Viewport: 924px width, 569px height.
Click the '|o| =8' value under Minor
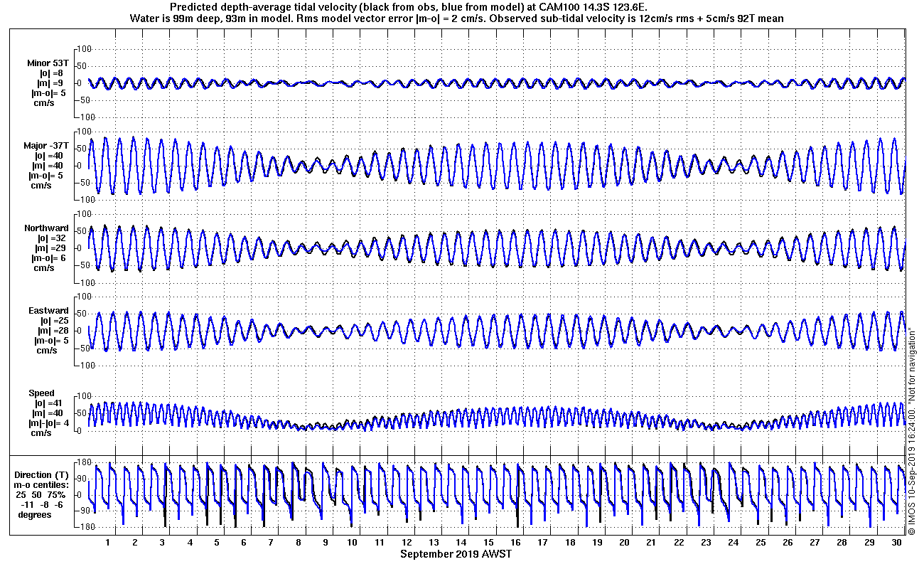pos(50,73)
